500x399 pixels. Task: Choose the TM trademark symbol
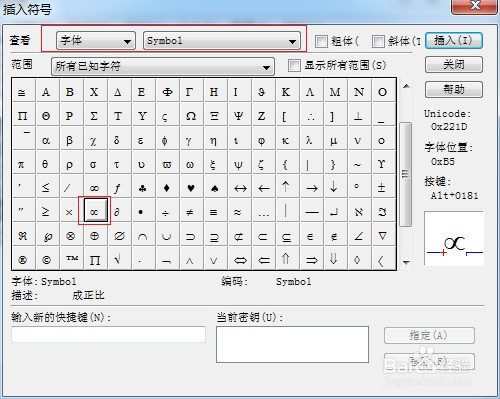[x=70, y=260]
